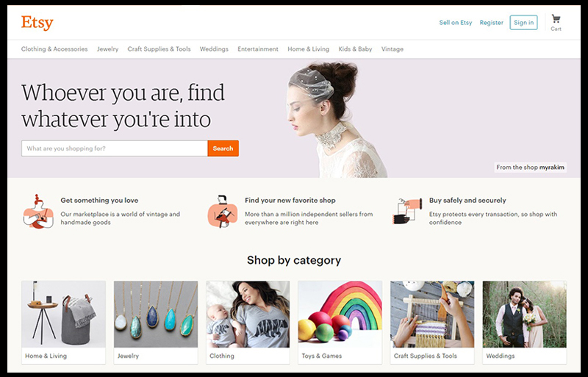Open the Home & Living category thumbnail
Image resolution: width=588 pixels, height=377 pixels.
point(63,314)
